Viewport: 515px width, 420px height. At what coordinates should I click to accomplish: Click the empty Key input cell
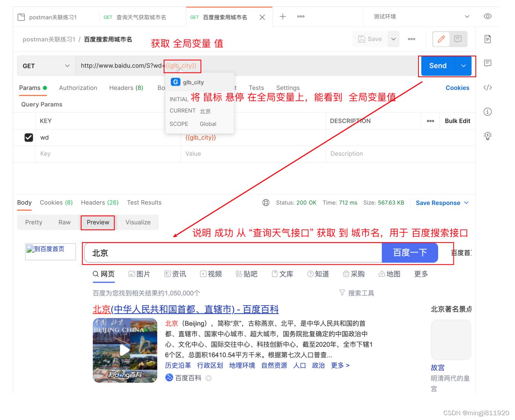click(x=108, y=154)
